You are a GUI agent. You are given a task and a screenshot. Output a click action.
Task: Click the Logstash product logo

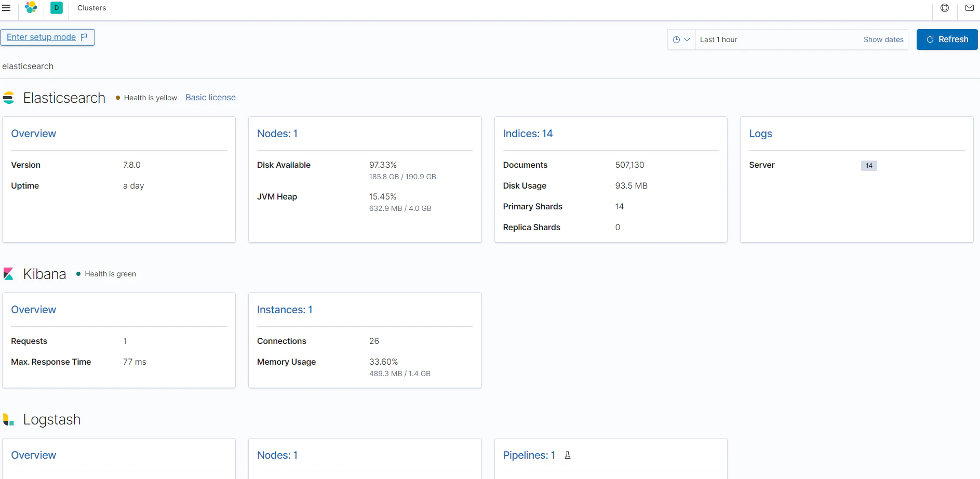coord(8,419)
